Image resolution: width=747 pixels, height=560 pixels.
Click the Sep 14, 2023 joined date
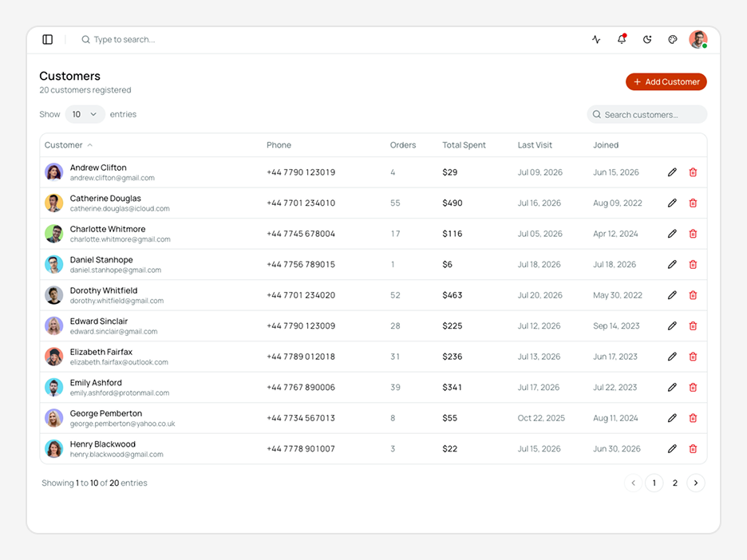point(616,325)
